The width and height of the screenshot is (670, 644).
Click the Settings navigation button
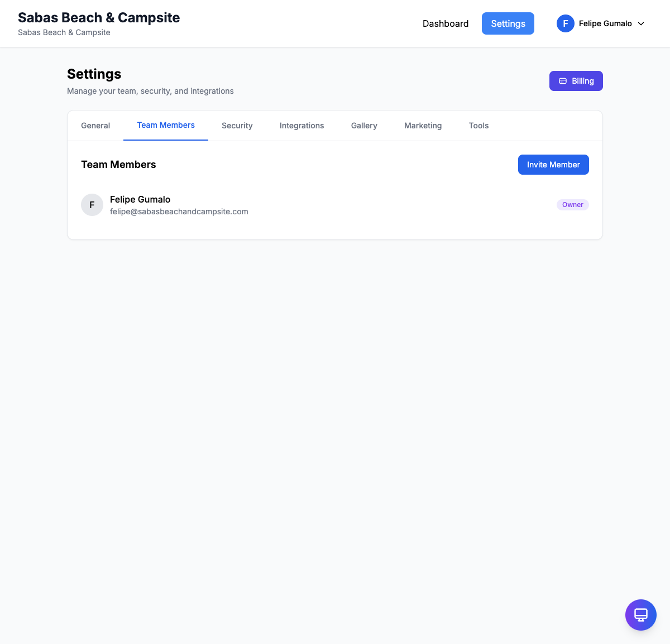508,23
